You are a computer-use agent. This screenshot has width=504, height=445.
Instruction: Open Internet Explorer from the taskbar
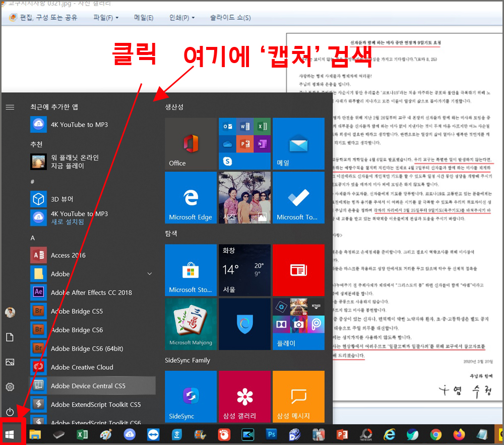point(389,435)
